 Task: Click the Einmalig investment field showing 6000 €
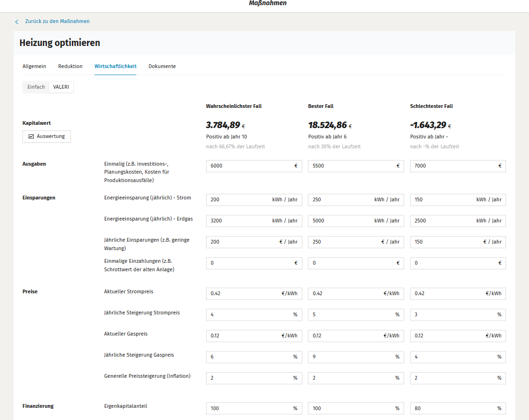(x=253, y=166)
